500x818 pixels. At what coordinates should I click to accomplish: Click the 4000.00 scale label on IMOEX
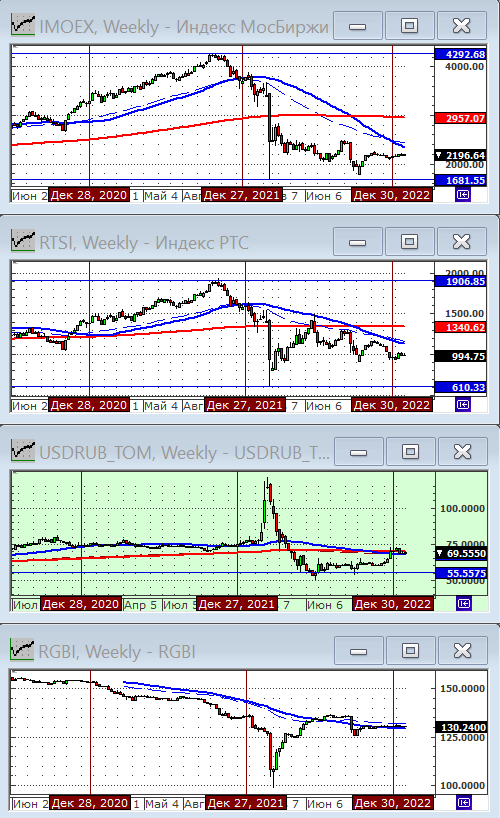click(465, 66)
